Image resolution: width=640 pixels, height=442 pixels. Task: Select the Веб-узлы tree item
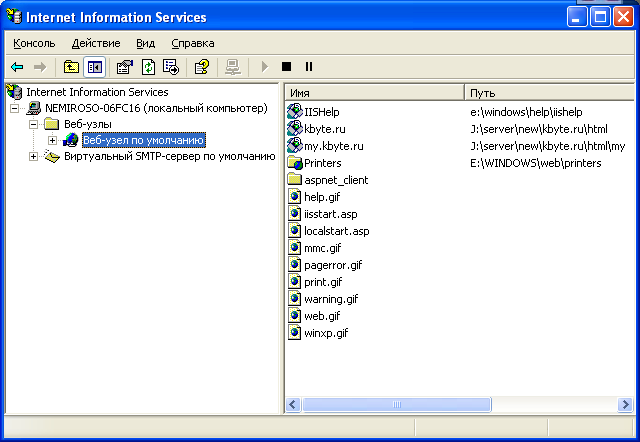tap(88, 124)
